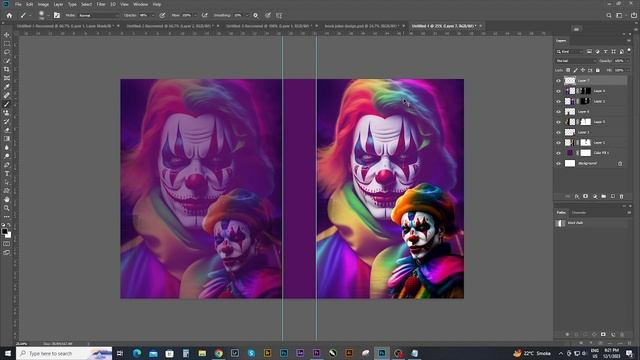Open the Filter menu
Viewport: 640px width, 360px height.
(x=101, y=4)
